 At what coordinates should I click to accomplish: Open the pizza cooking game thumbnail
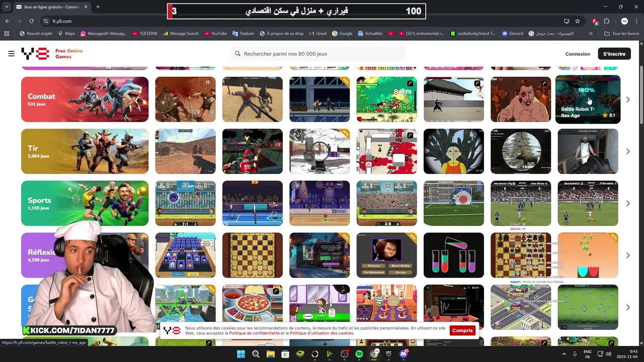pos(253,307)
